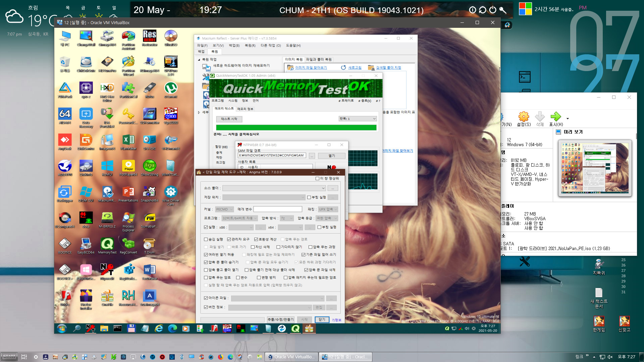Viewport: 644px width, 362px height.
Task: Enable the '기다리지 않기' checkbox
Action: pyautogui.click(x=278, y=247)
